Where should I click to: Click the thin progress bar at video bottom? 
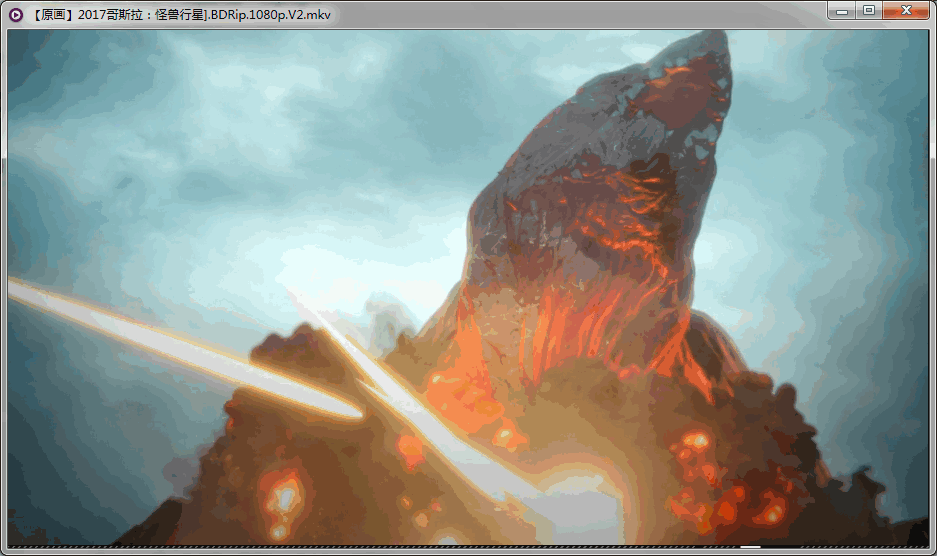pyautogui.click(x=400, y=548)
